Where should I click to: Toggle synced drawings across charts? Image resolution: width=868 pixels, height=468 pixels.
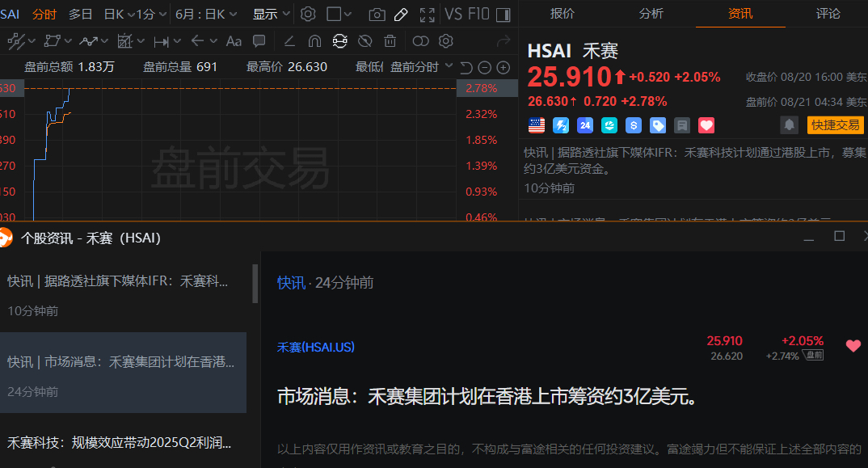click(340, 41)
